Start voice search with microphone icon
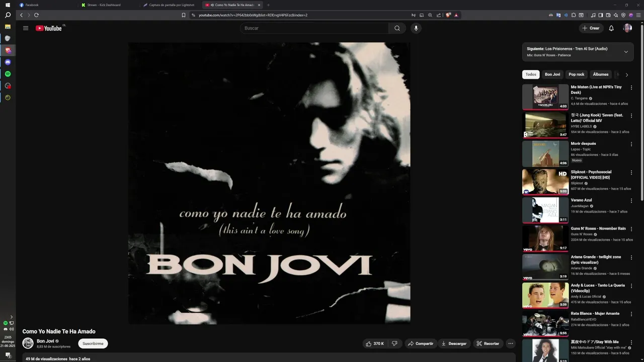Image resolution: width=644 pixels, height=362 pixels. 416,28
